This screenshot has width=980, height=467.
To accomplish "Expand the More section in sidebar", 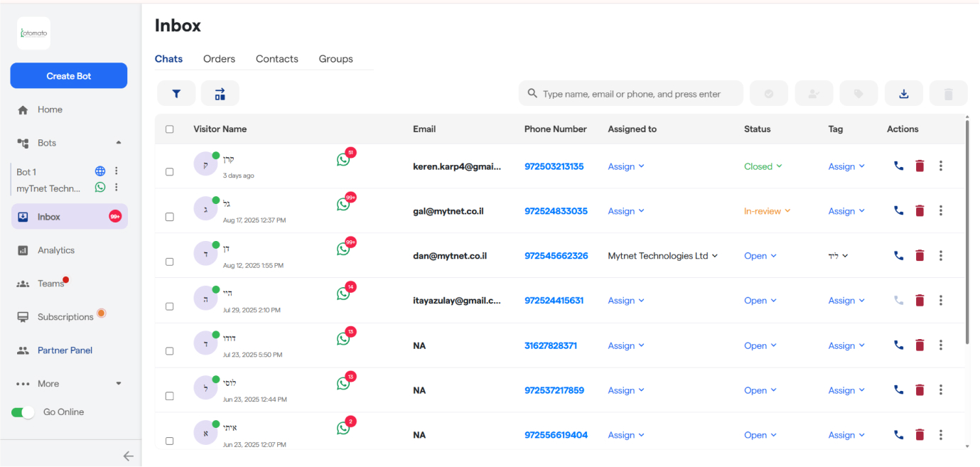I will click(x=68, y=384).
